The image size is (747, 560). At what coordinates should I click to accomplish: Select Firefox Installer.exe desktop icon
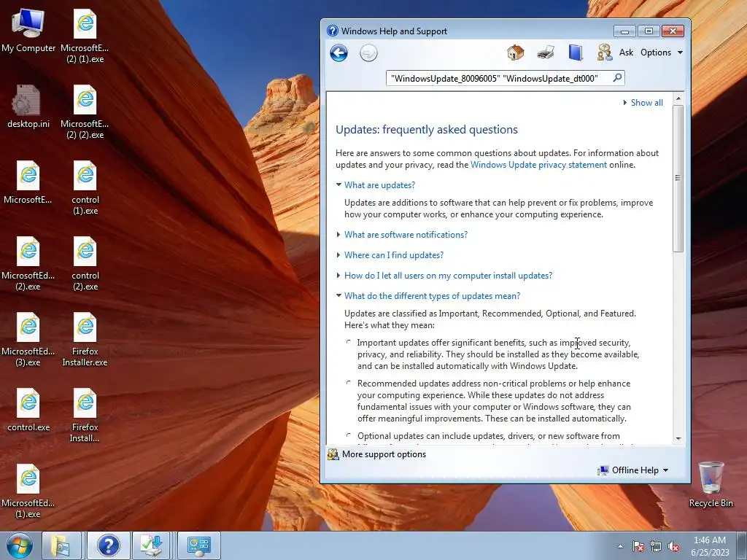(x=85, y=340)
